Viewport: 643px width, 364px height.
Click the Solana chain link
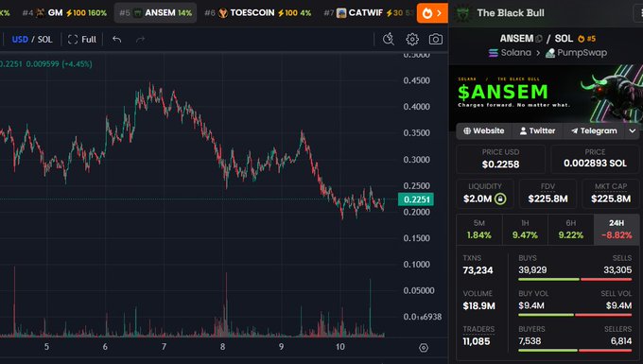(x=510, y=53)
